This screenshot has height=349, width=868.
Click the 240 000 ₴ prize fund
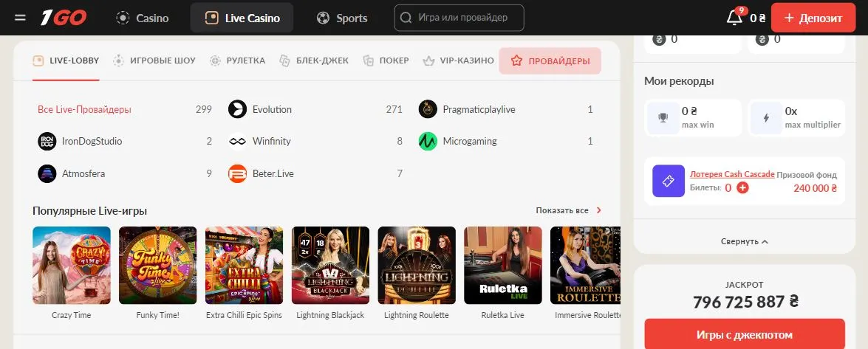pyautogui.click(x=815, y=188)
